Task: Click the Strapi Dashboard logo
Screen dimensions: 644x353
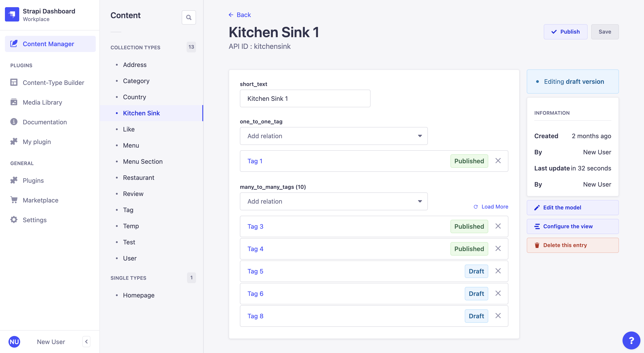Action: point(12,15)
